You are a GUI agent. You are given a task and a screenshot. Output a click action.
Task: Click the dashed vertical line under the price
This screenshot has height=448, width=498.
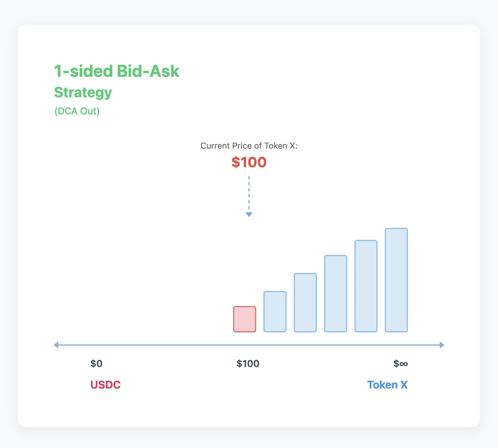pos(249,194)
